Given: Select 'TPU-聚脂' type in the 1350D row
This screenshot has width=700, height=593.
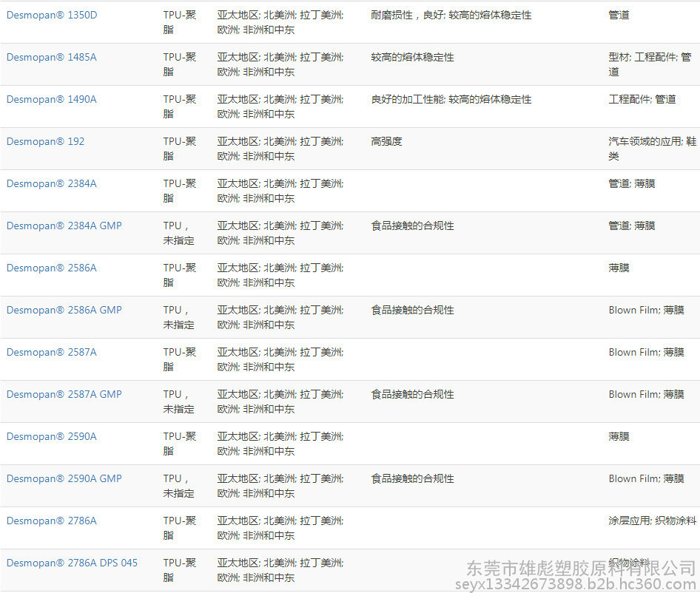Looking at the screenshot, I should 180,22.
